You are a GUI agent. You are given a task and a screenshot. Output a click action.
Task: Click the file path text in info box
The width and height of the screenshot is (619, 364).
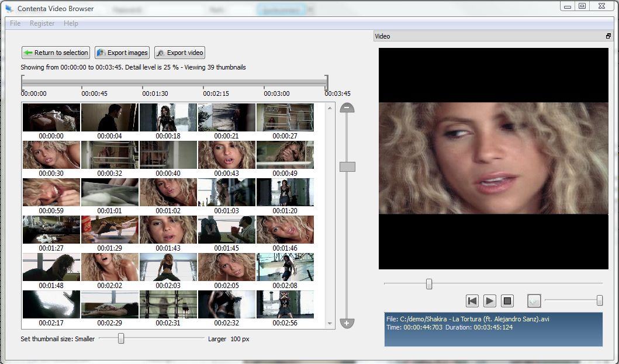468,319
